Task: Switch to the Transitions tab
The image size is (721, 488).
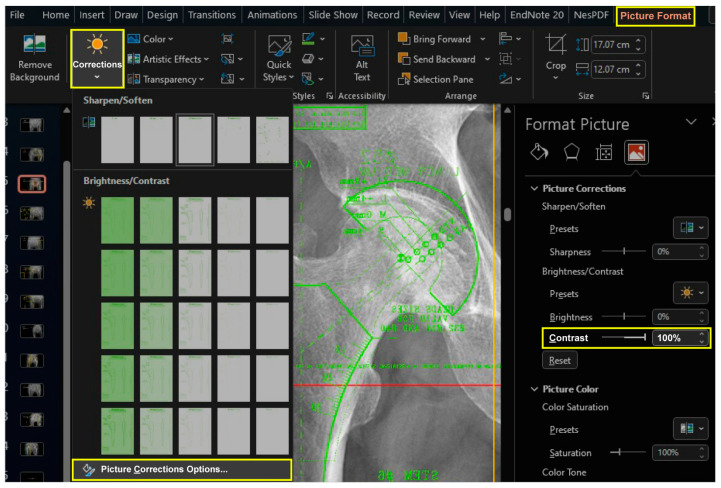Action: pos(212,15)
